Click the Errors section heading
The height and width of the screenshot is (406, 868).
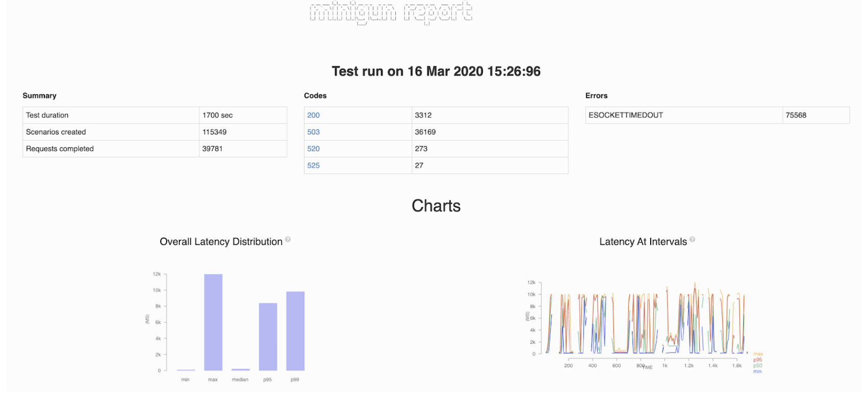[x=596, y=96]
